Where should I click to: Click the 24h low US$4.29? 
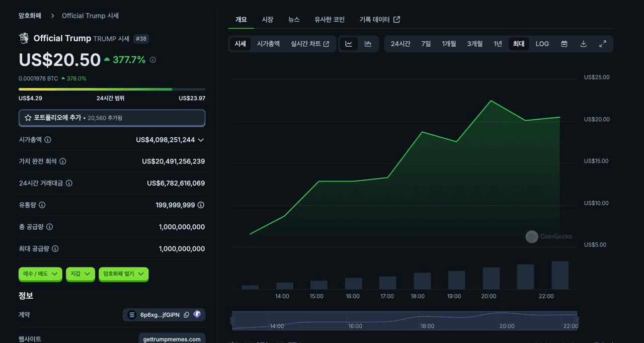30,98
